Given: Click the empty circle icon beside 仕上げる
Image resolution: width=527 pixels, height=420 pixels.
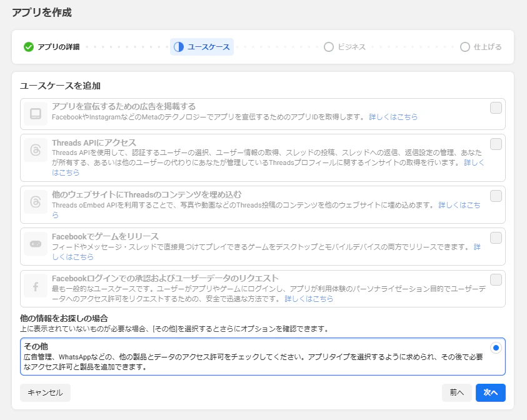Looking at the screenshot, I should point(465,47).
